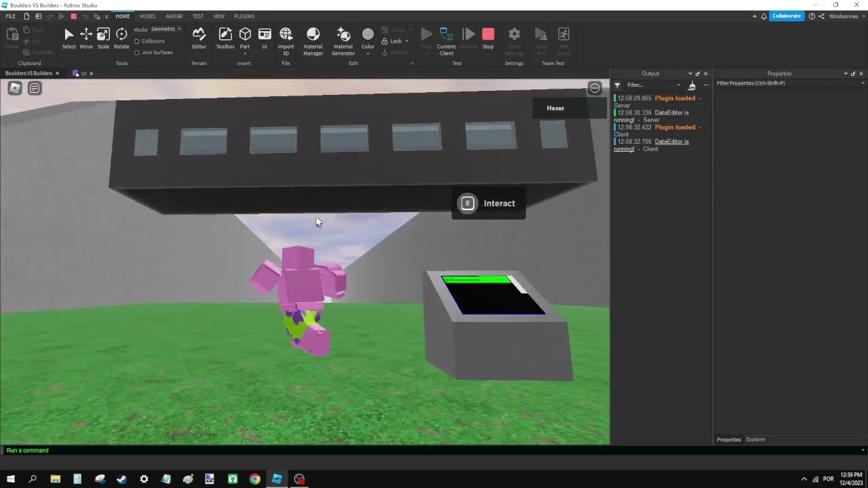Click the Current Client view switch
The width and height of the screenshot is (868, 488).
(x=446, y=41)
